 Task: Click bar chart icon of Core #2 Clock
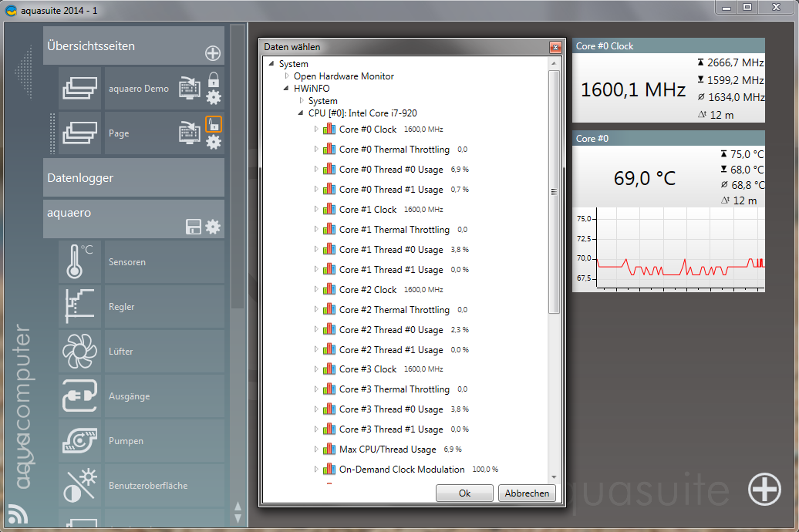point(329,289)
